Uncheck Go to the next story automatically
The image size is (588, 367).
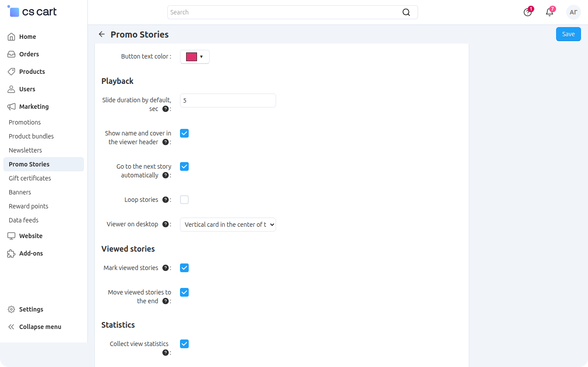[x=184, y=166]
